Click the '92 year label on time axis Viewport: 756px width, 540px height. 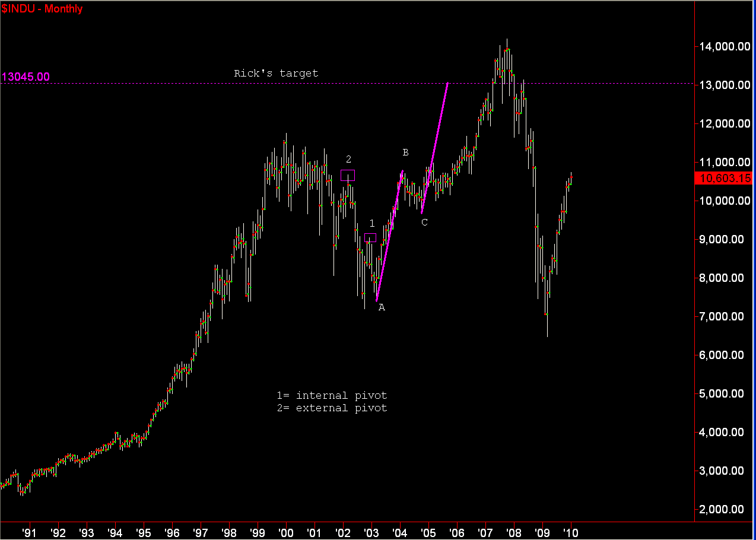[x=58, y=532]
